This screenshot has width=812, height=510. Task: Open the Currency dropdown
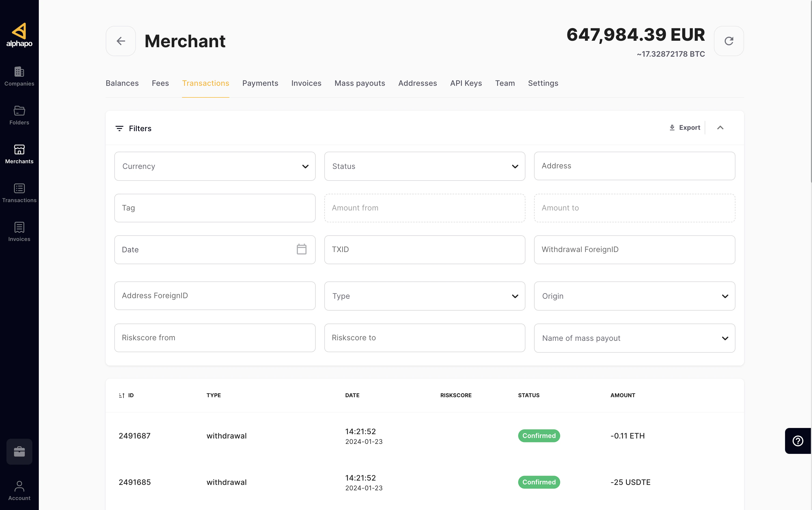click(215, 166)
